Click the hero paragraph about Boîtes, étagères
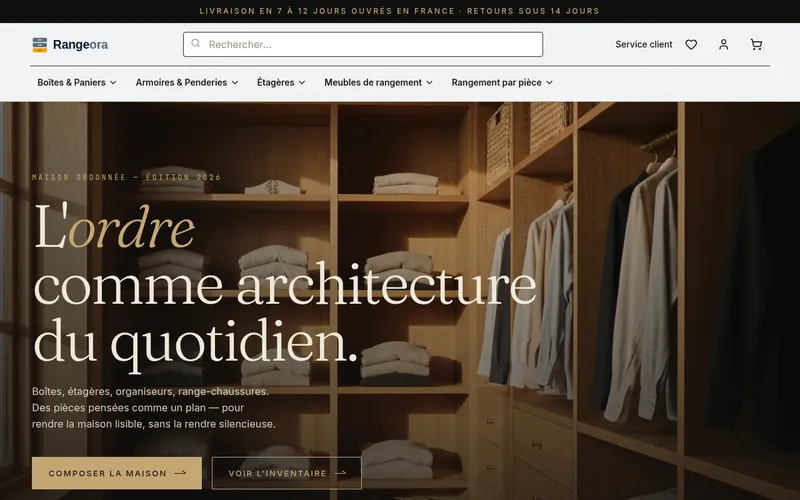Screen dimensions: 800x500 coord(154,408)
